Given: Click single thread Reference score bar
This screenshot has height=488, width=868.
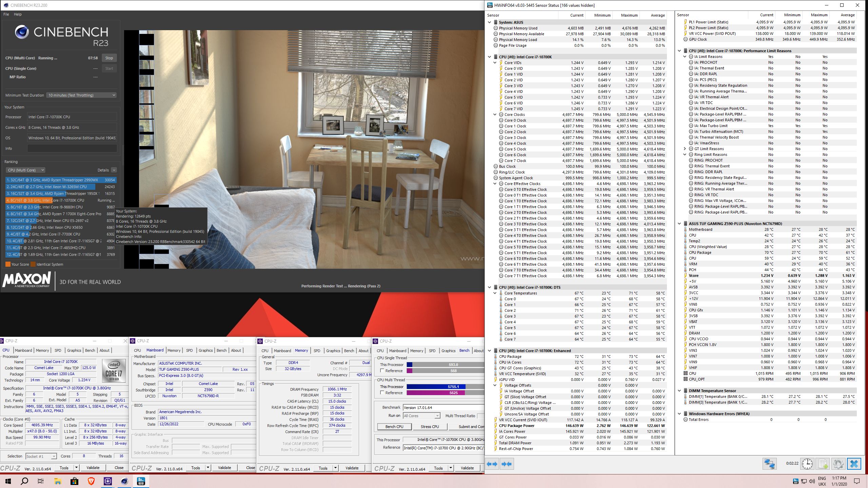Looking at the screenshot, I should tap(445, 371).
